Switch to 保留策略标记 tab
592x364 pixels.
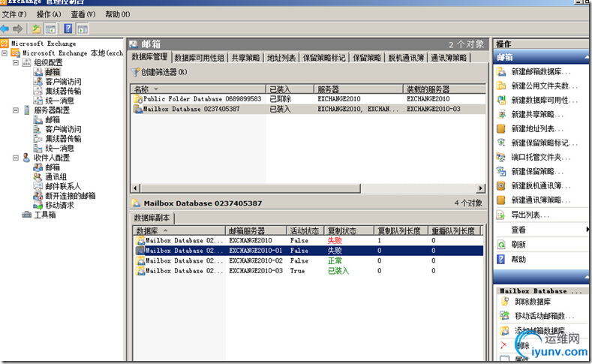[x=324, y=58]
